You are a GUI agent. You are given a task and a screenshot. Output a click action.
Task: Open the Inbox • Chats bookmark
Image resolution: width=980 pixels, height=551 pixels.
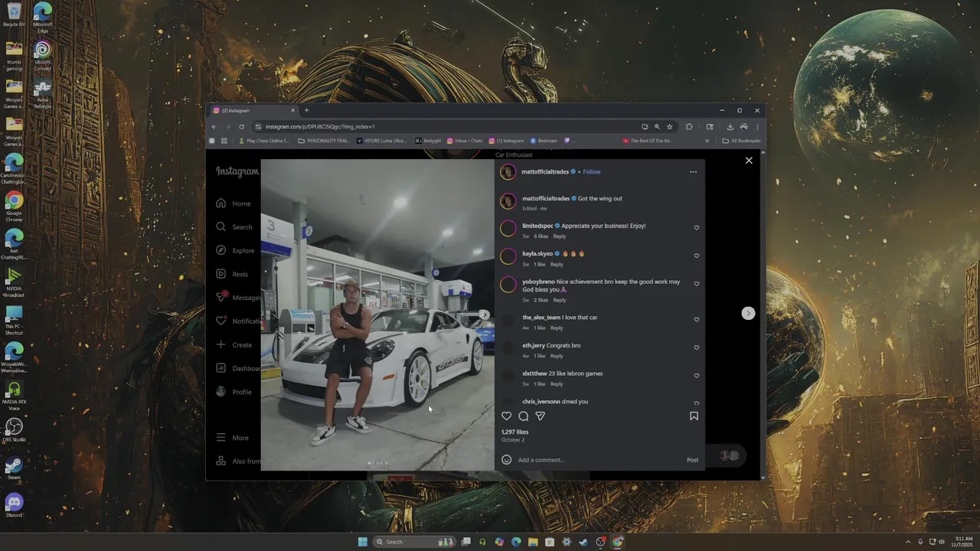coord(465,141)
